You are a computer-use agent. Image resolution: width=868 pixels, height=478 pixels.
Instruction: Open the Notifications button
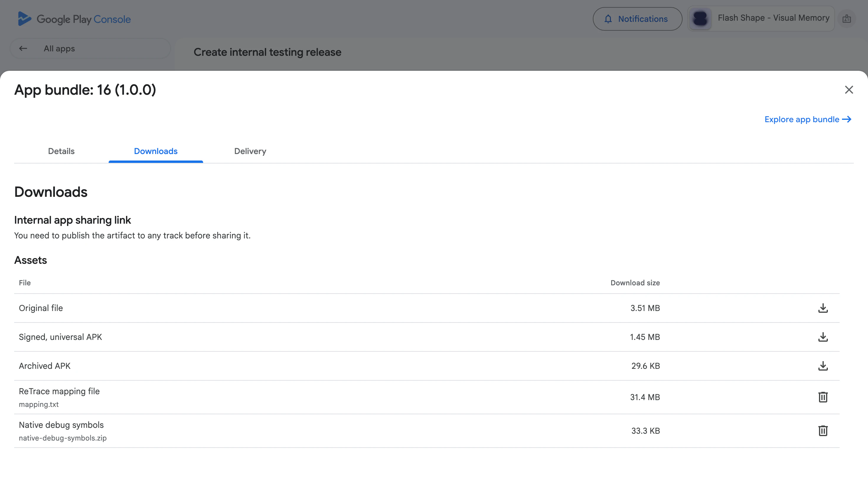637,19
